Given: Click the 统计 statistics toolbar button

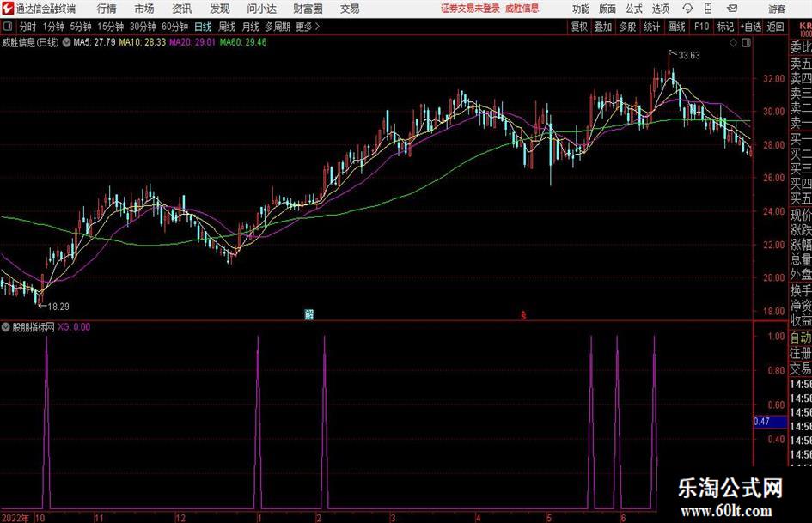Looking at the screenshot, I should [x=651, y=27].
